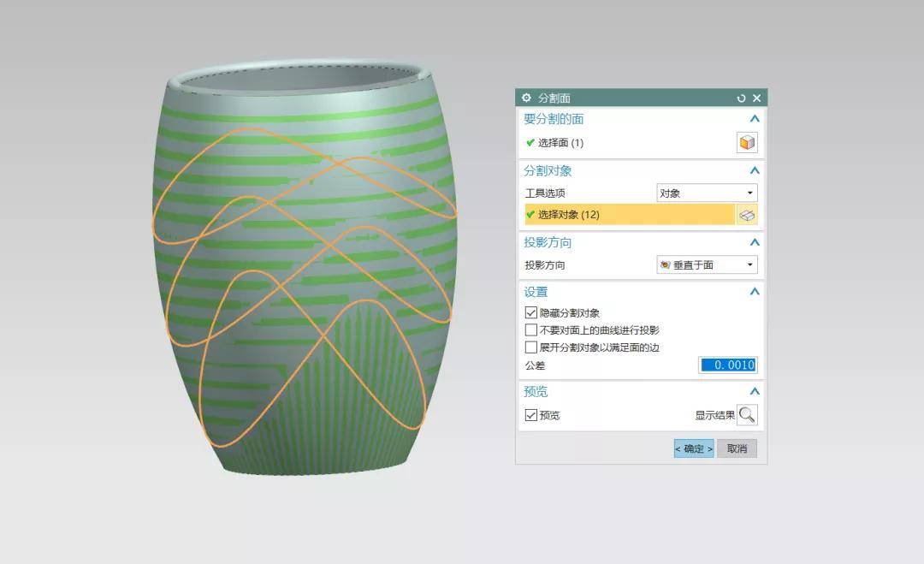Enable 展开分割对象以满足面的边 checkbox
The width and height of the screenshot is (924, 564).
point(530,347)
